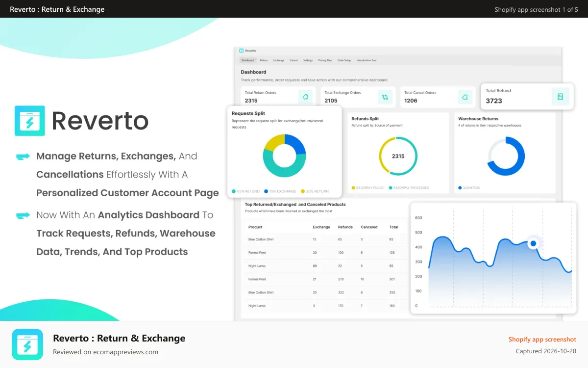Viewport: 588px width, 368px height.
Task: Click the Total Exchange Orders value 2105
Action: coord(331,101)
